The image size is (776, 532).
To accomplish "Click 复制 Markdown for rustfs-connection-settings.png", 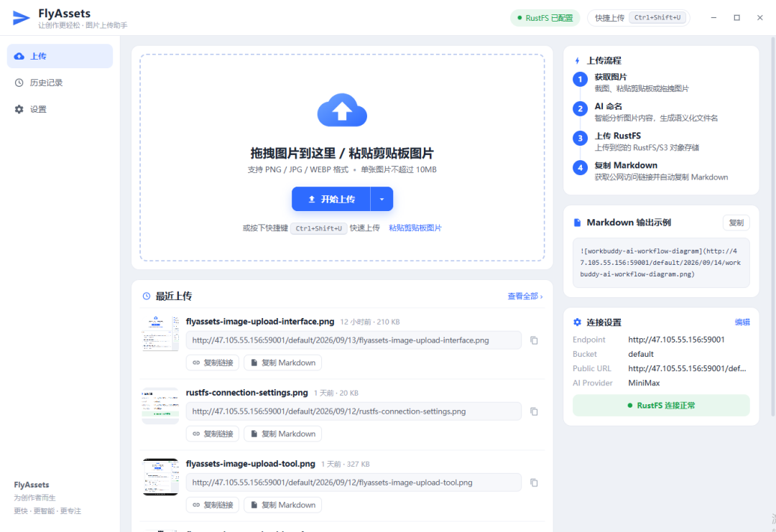I will [282, 434].
